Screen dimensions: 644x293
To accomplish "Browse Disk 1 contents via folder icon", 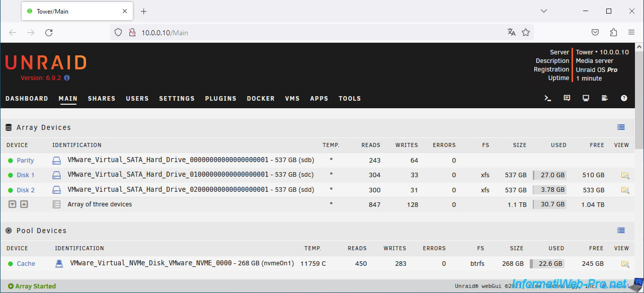I will [625, 175].
